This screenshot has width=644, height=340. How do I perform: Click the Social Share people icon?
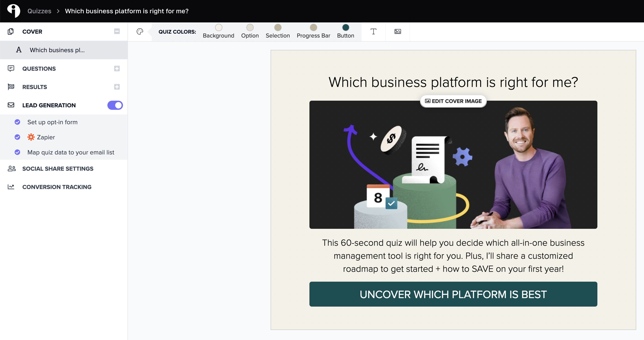[x=11, y=168]
